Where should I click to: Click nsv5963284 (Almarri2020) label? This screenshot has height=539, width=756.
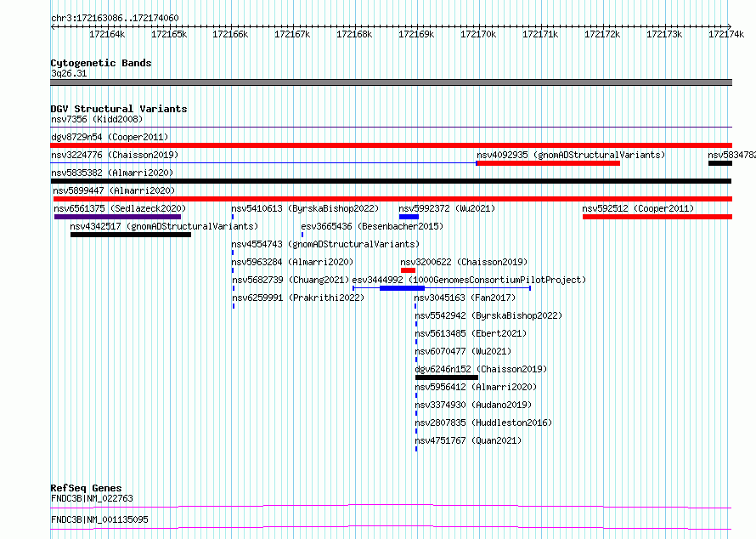point(293,262)
